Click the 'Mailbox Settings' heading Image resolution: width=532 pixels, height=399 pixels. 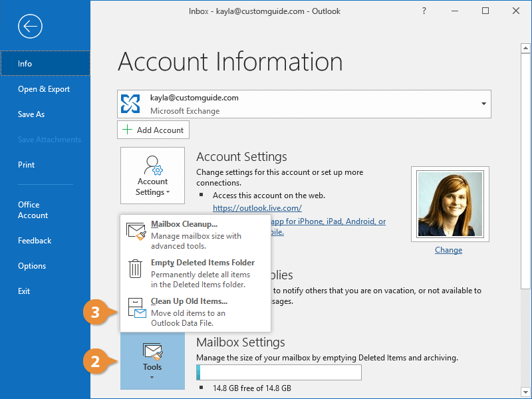coord(241,342)
